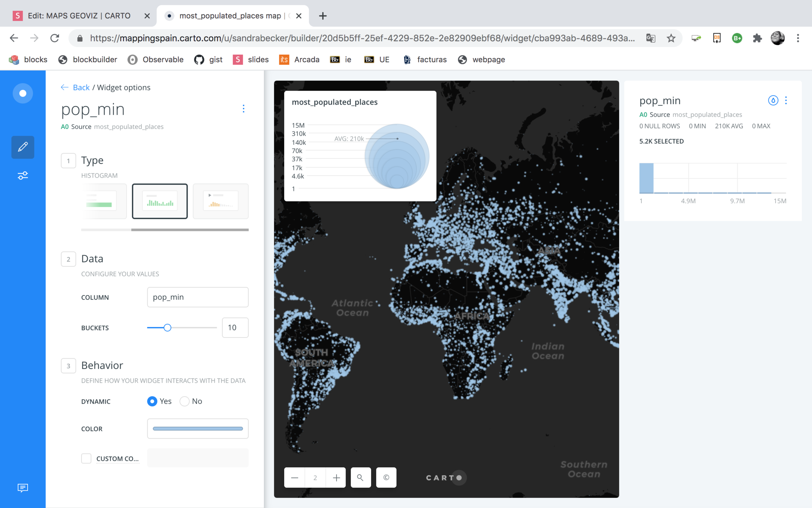The image size is (812, 508).
Task: Select the time-series widget type thumbnail
Action: pyautogui.click(x=221, y=201)
